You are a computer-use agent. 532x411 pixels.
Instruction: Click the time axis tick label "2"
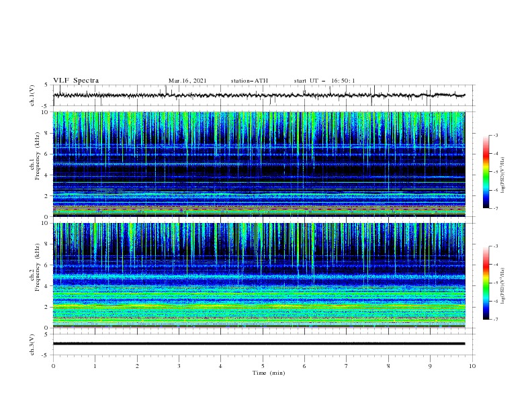[x=137, y=366]
